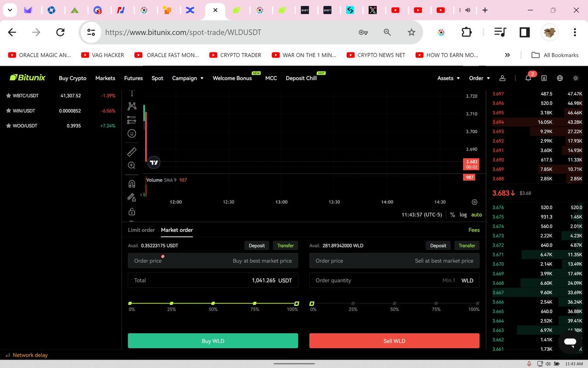The width and height of the screenshot is (588, 368).
Task: Go to Markets page
Action: pyautogui.click(x=105, y=78)
